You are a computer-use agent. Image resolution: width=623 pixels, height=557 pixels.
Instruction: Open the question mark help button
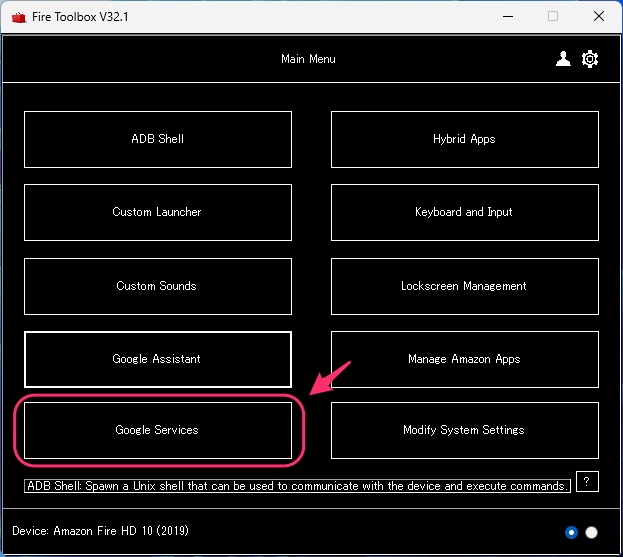587,482
